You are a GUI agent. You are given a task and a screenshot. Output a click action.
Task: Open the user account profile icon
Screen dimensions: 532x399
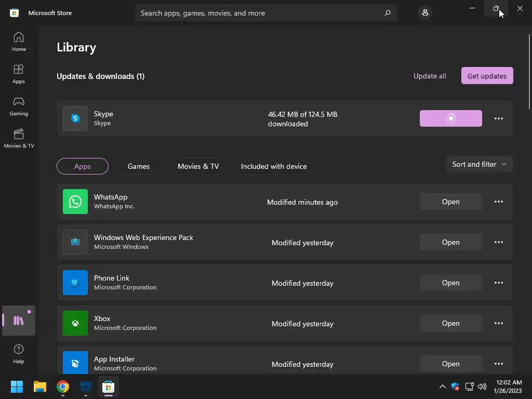(425, 13)
